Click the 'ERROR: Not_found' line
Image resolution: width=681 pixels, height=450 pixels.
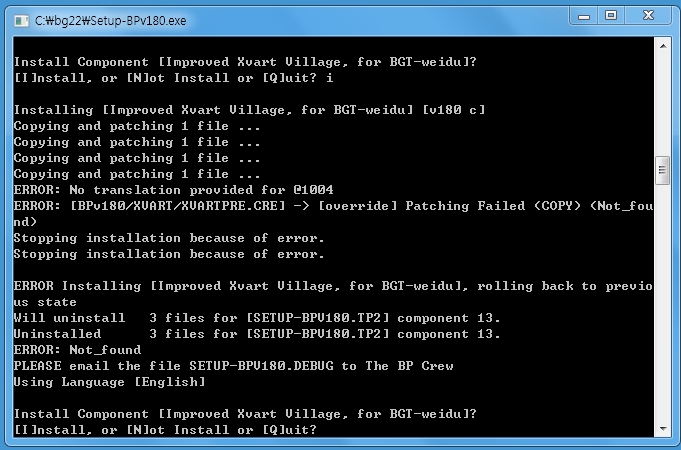coord(77,350)
